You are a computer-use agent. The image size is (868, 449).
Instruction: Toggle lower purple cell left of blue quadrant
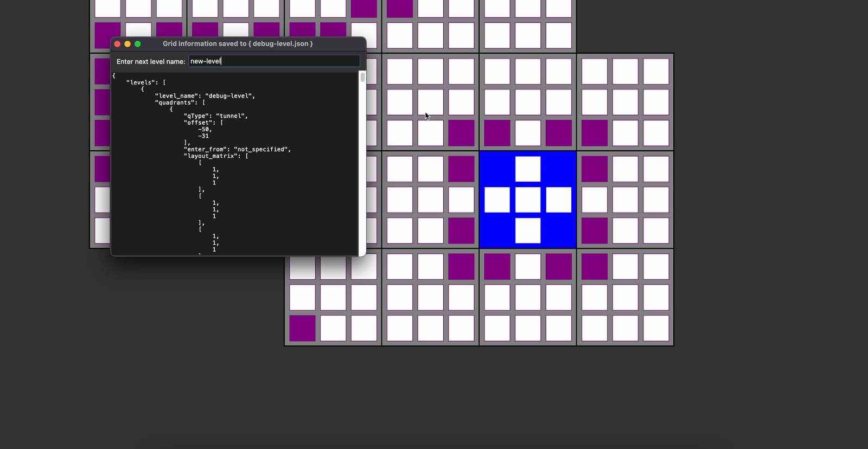click(461, 230)
